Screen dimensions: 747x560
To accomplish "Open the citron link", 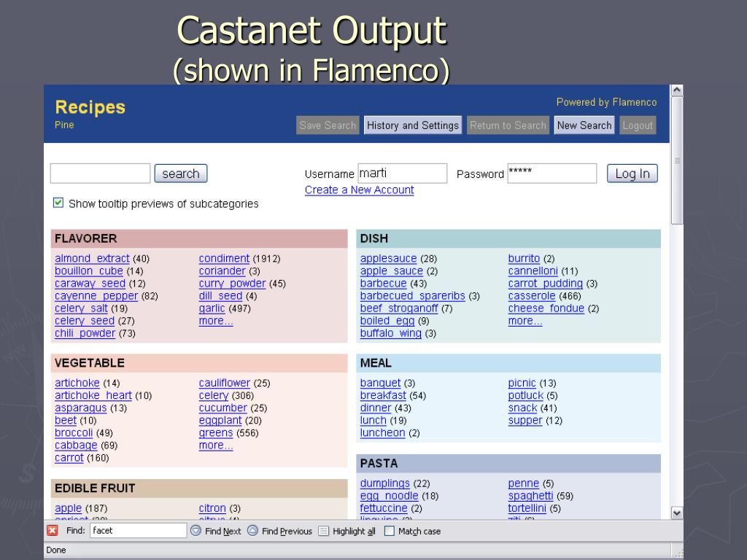I will point(212,508).
